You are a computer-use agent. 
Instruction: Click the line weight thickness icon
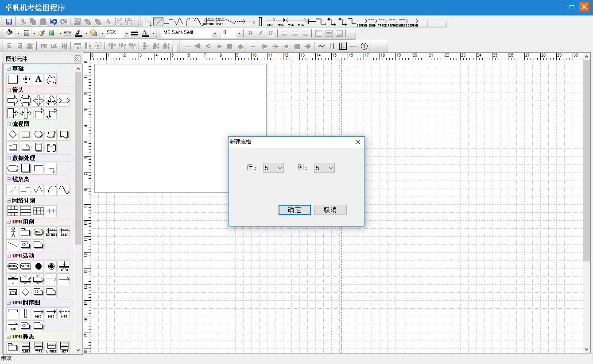134,33
